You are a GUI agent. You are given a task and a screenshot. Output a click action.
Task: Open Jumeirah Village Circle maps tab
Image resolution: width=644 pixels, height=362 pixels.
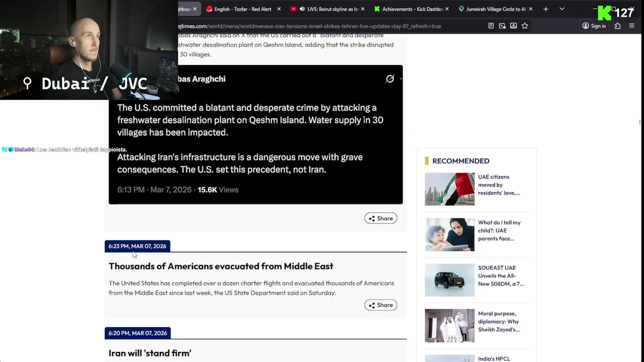click(x=496, y=9)
